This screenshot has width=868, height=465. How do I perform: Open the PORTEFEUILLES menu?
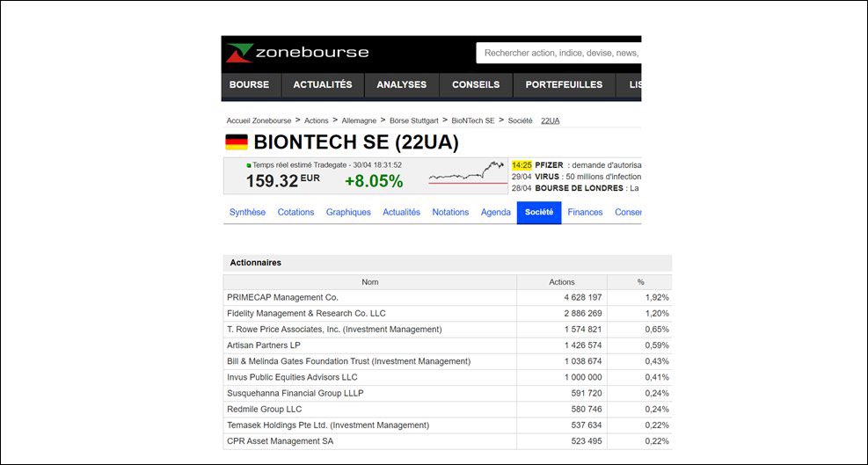[x=564, y=84]
